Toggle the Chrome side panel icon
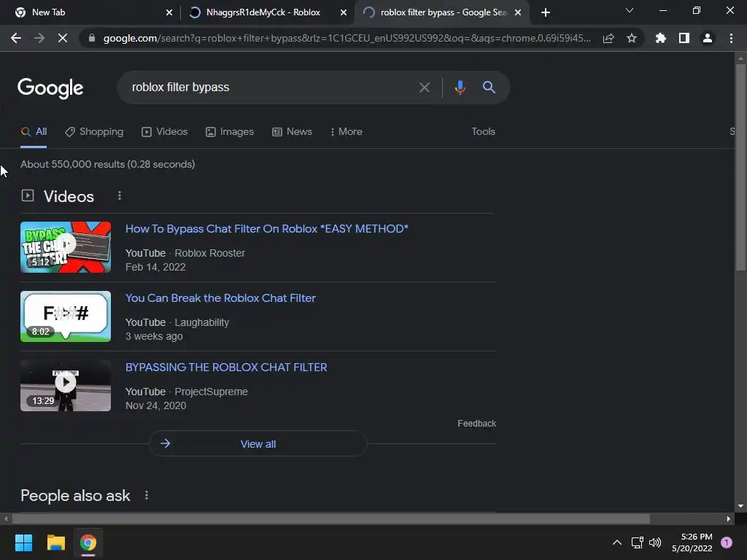This screenshot has width=747, height=560. coord(684,38)
